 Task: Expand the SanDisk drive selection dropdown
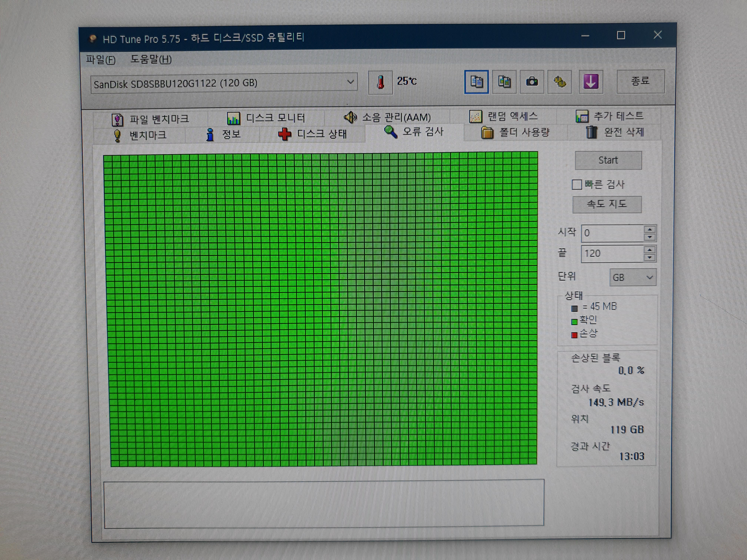(350, 82)
